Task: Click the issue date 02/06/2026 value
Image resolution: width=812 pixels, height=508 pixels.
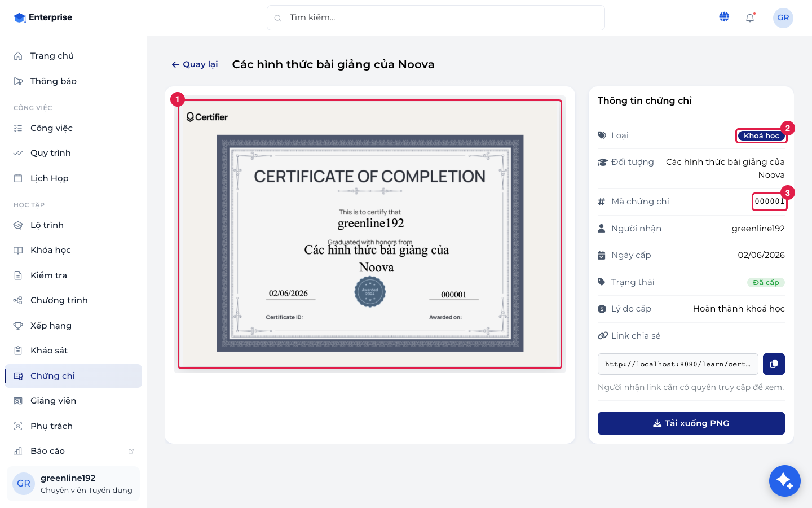Action: pos(761,255)
